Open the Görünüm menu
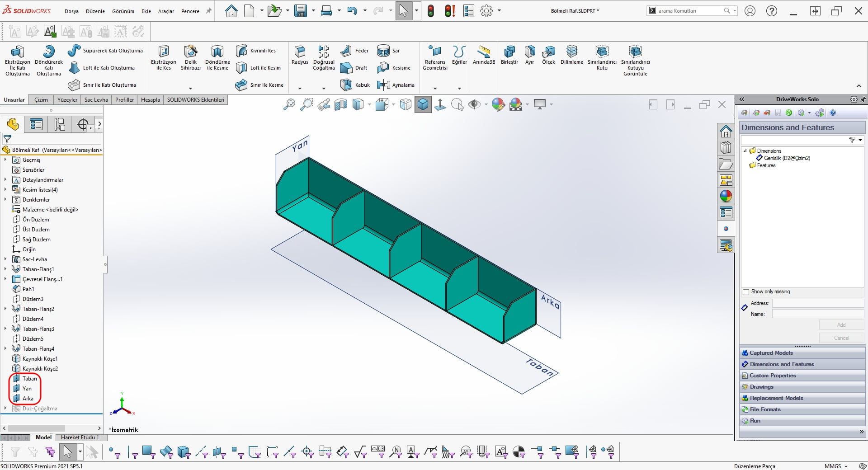 pyautogui.click(x=123, y=11)
